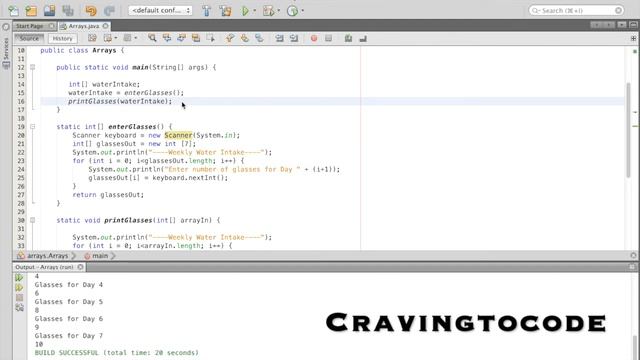Click the navigate Back icon in editor toolbar
Screen dimensions: 640x360
tap(108, 38)
